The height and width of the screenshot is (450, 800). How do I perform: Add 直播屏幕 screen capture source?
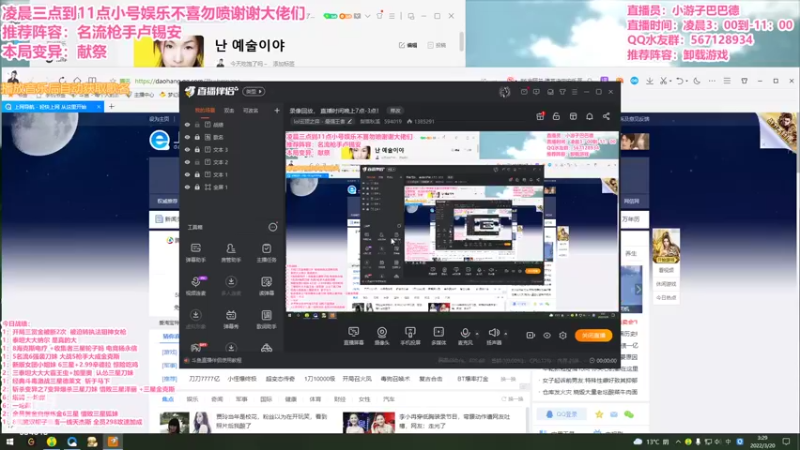point(354,336)
